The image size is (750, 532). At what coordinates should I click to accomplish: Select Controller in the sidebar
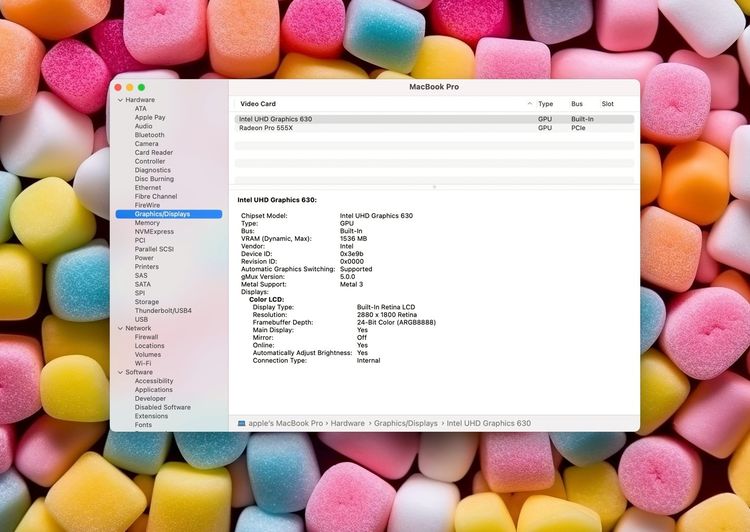pyautogui.click(x=150, y=161)
